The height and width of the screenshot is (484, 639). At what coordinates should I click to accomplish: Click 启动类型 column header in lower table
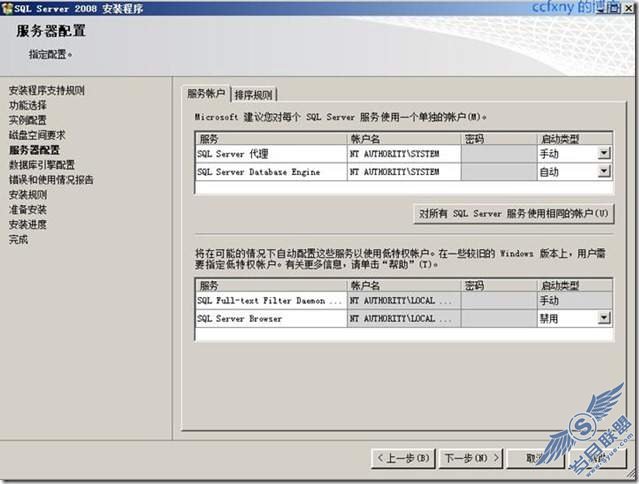click(x=575, y=285)
